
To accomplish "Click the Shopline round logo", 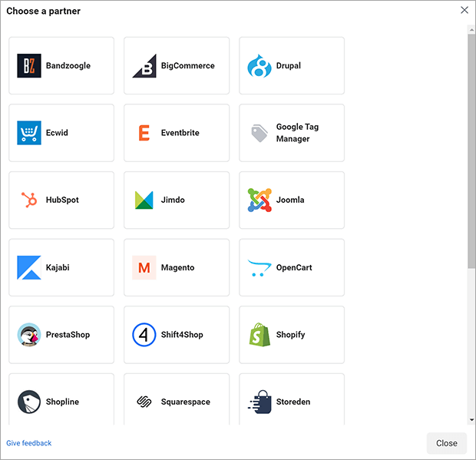I will 29,402.
